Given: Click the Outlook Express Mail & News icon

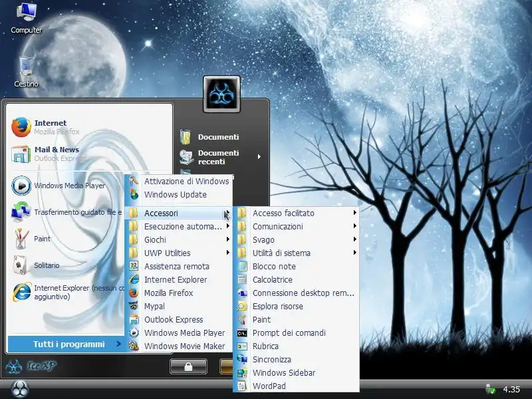Looking at the screenshot, I should [21, 154].
